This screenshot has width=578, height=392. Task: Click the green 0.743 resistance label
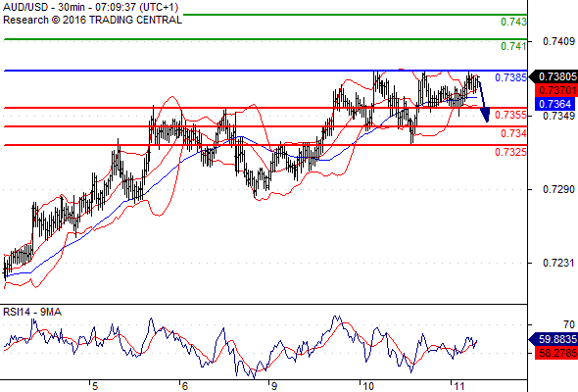pyautogui.click(x=513, y=22)
